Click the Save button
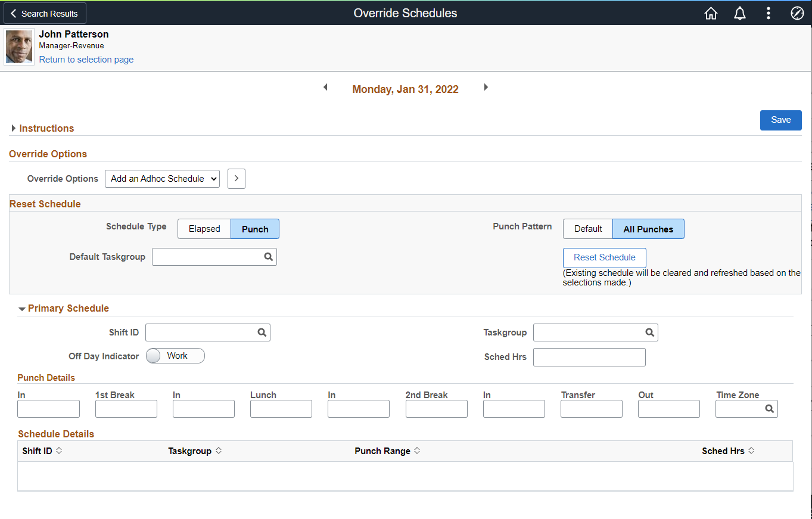Viewport: 812px width, 519px height. point(781,120)
